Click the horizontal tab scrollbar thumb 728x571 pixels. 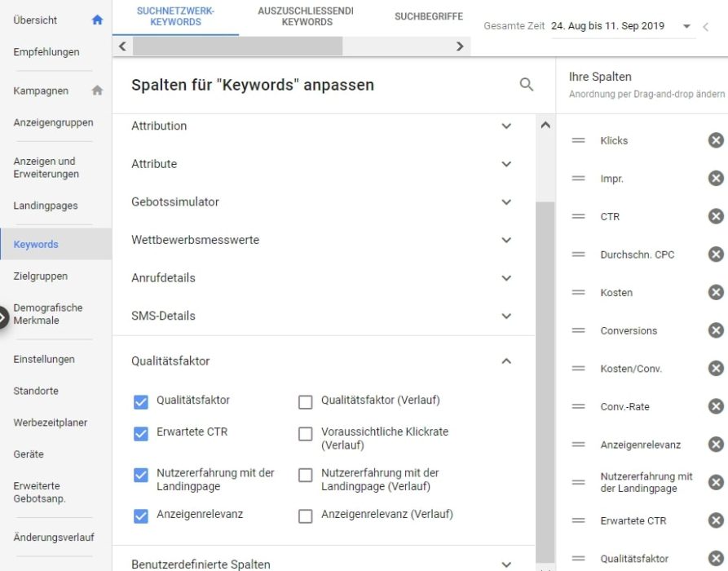238,46
